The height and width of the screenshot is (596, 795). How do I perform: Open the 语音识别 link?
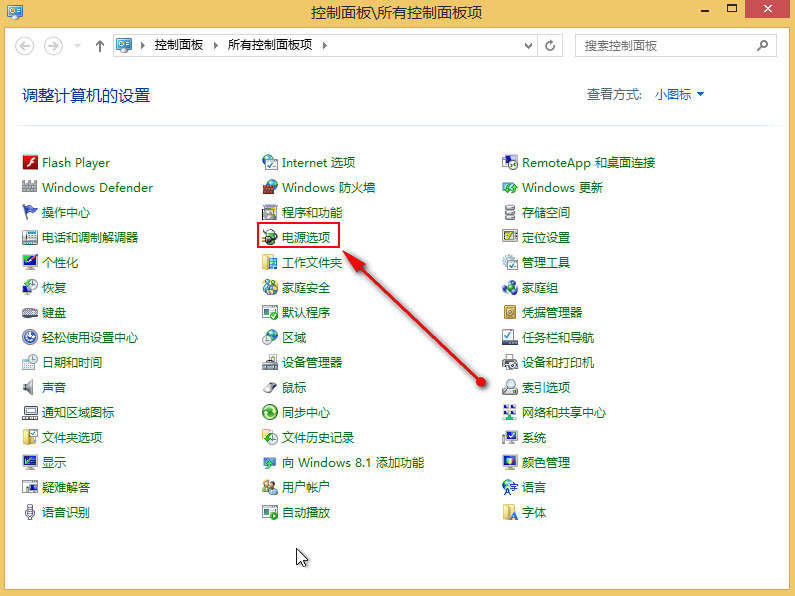66,512
